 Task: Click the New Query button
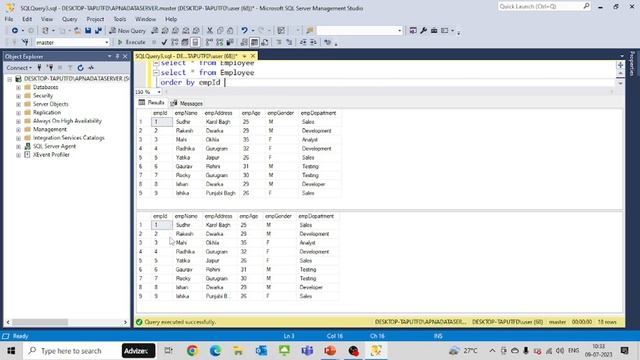127,31
